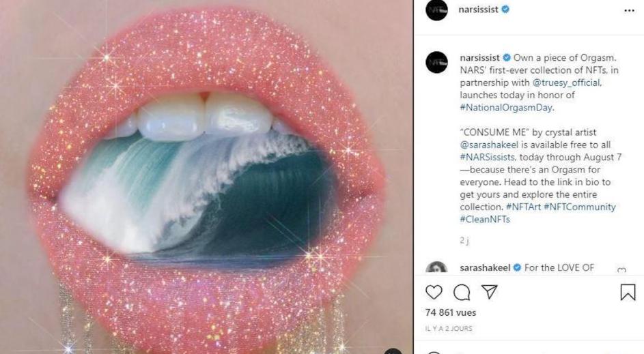The width and height of the screenshot is (644, 354).
Task: Save the post with the bookmark icon
Action: [628, 292]
